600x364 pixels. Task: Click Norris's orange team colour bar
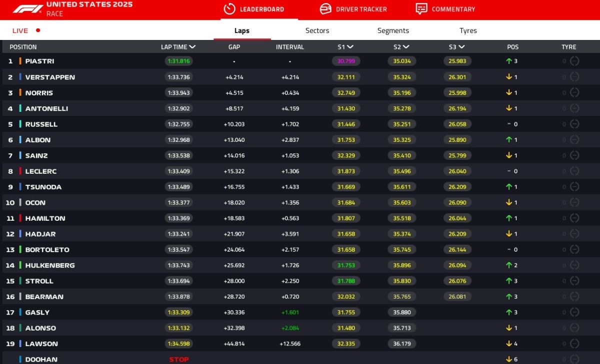click(20, 93)
